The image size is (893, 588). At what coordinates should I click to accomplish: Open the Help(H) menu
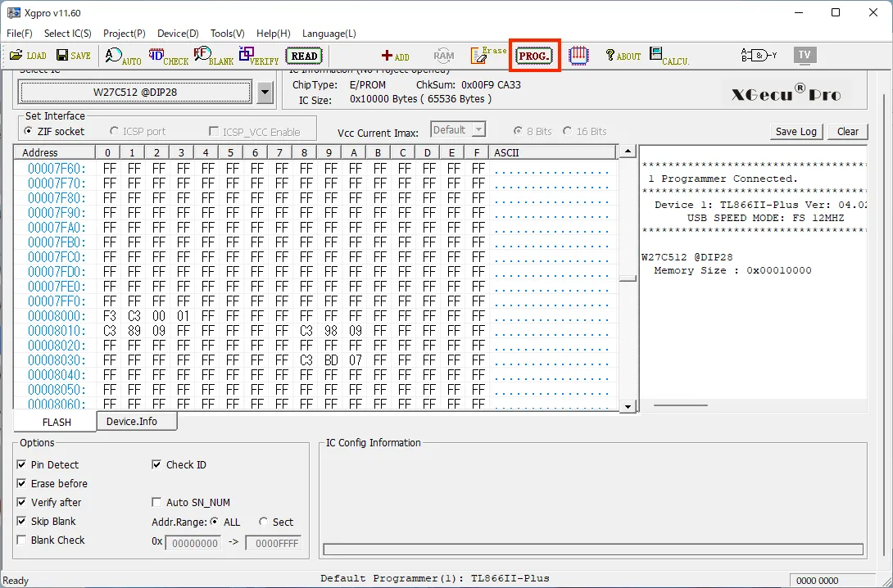pos(274,34)
